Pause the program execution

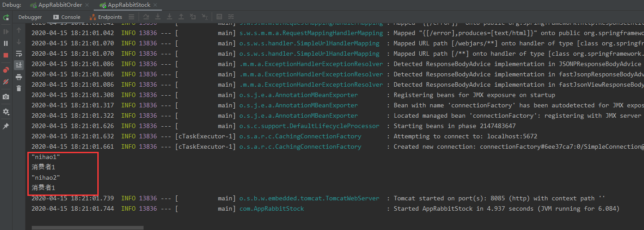(6, 43)
